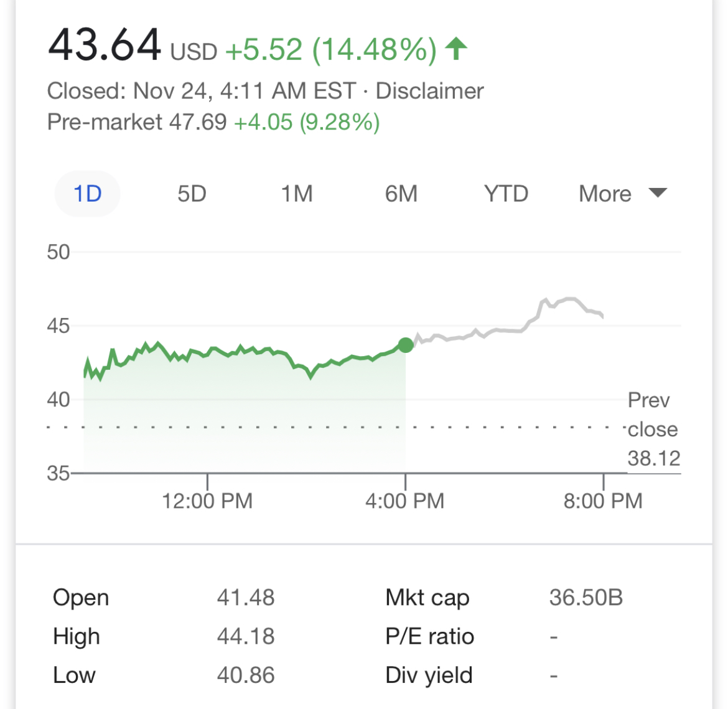Click the P/E ratio label
Viewport: 728px width, 709px height.
[x=429, y=636]
